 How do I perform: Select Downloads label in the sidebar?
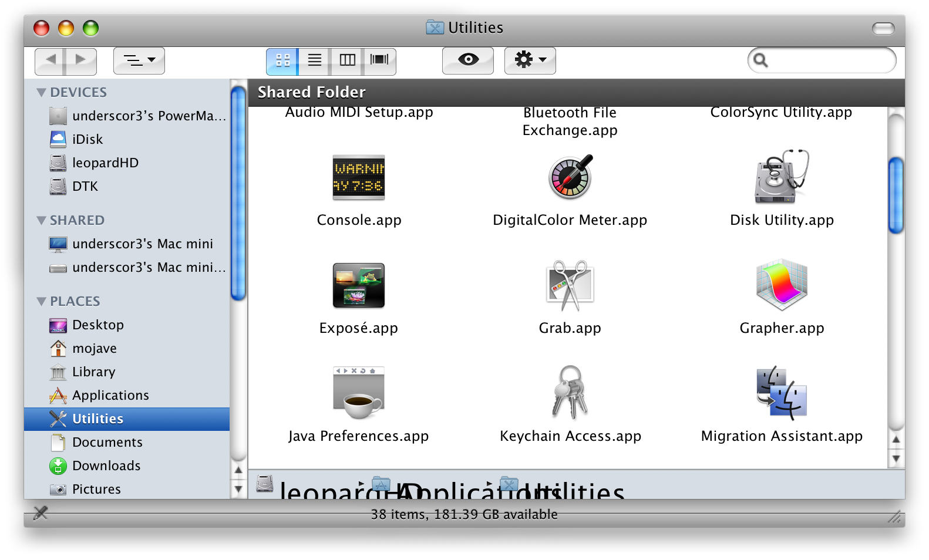106,465
